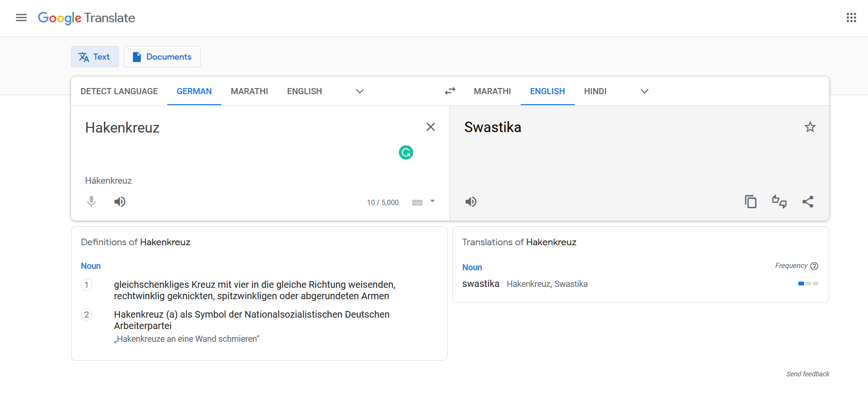The image size is (868, 418).
Task: Click the Swastika translated result text
Action: tap(493, 127)
